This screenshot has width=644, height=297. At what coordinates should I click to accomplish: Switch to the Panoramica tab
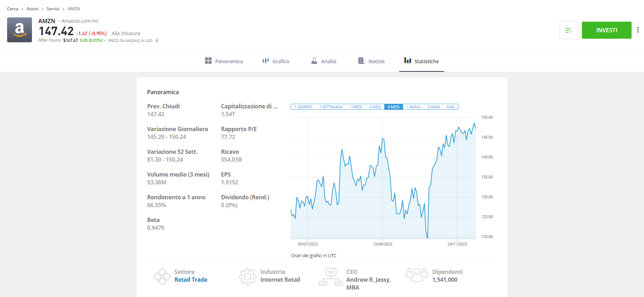224,61
